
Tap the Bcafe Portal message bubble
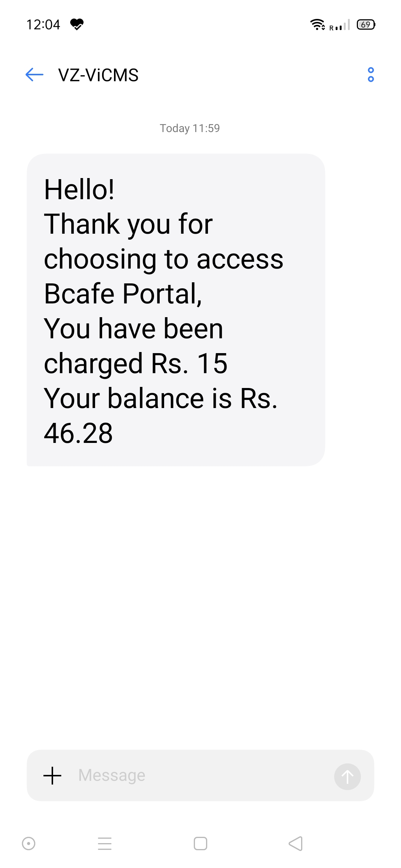coord(176,310)
